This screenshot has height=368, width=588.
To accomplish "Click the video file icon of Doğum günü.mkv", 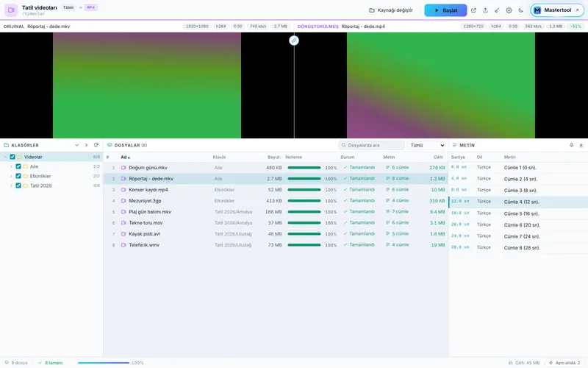I will pyautogui.click(x=123, y=168).
